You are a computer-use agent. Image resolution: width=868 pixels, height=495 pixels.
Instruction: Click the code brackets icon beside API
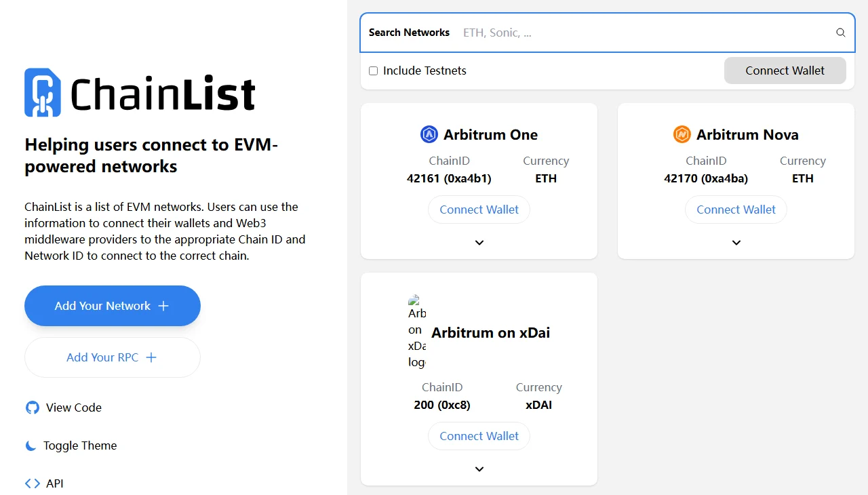point(33,483)
